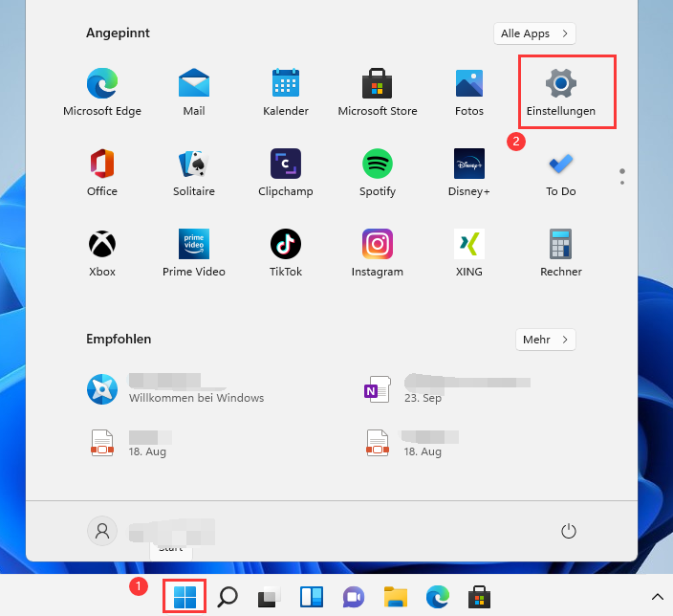Viewport: 673px width, 616px height.
Task: Click the power button icon
Action: 569,532
